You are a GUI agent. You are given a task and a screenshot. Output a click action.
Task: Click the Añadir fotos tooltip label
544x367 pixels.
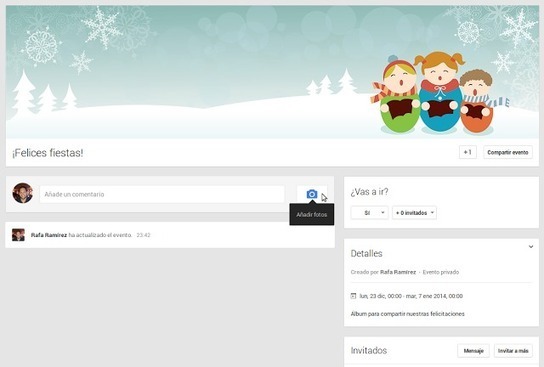[312, 214]
